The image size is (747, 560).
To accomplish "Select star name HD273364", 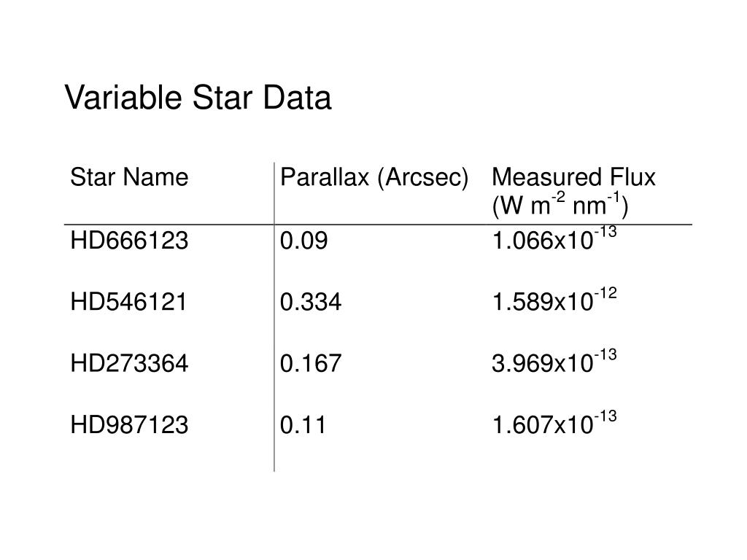I will point(129,363).
